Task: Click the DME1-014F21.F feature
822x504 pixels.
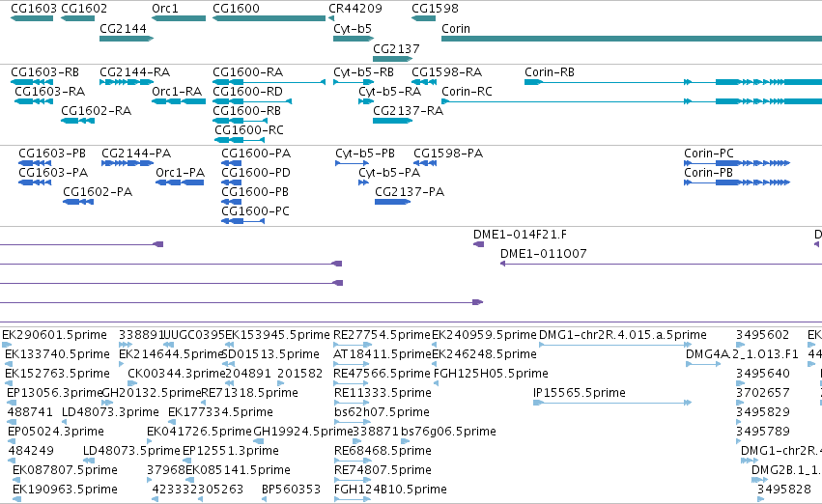Action: coord(479,244)
